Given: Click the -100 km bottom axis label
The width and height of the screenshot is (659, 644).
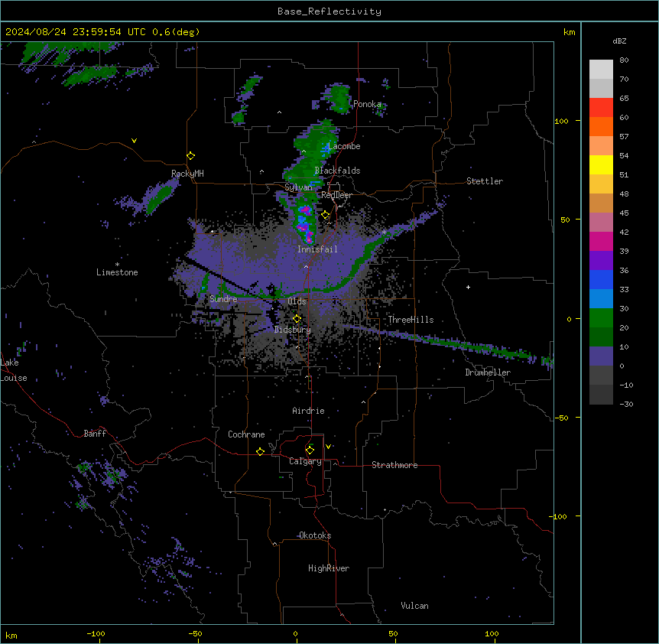Looking at the screenshot, I should coord(96,633).
